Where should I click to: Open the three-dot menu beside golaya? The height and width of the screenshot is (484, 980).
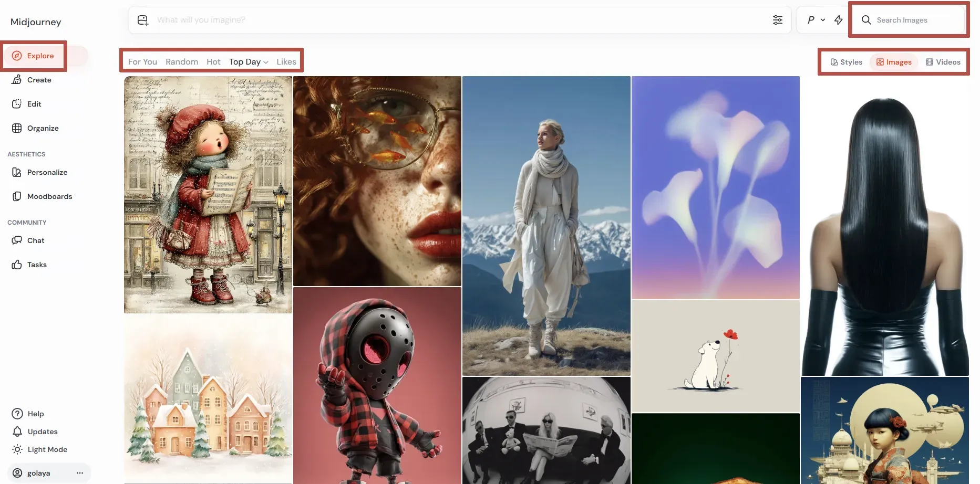(x=80, y=473)
